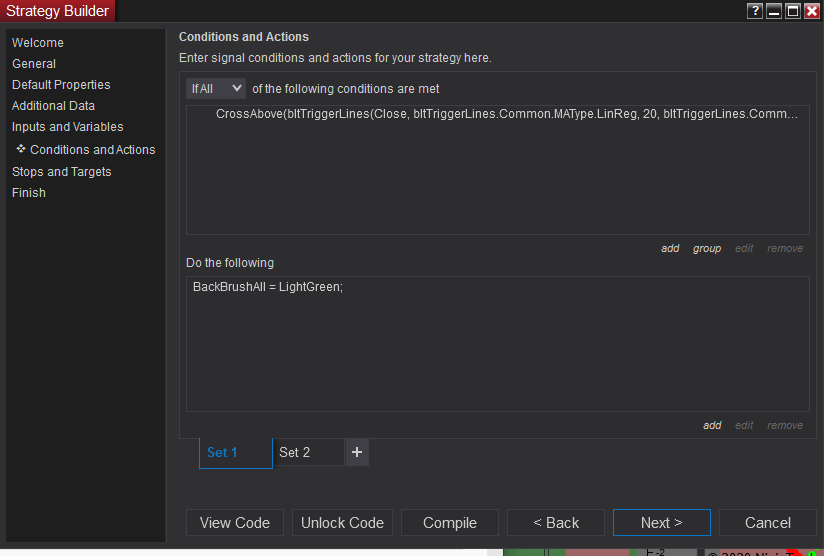Open the General settings page

(34, 64)
